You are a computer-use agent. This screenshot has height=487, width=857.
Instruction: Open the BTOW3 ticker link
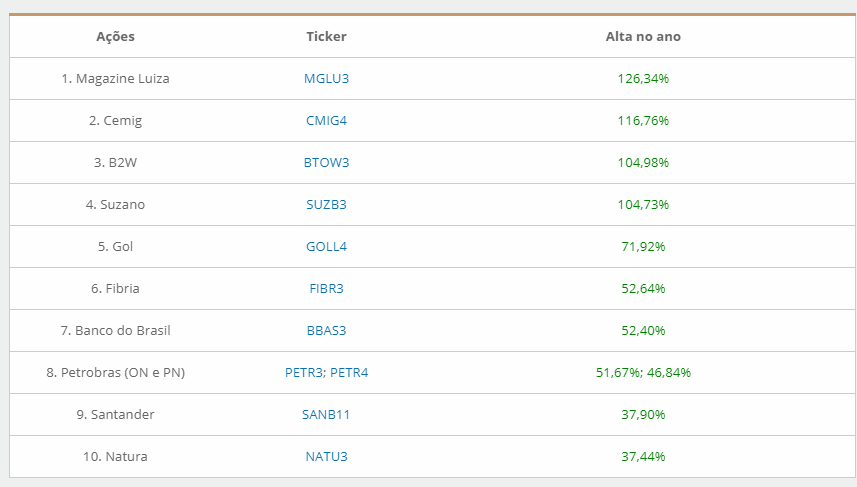pos(326,162)
